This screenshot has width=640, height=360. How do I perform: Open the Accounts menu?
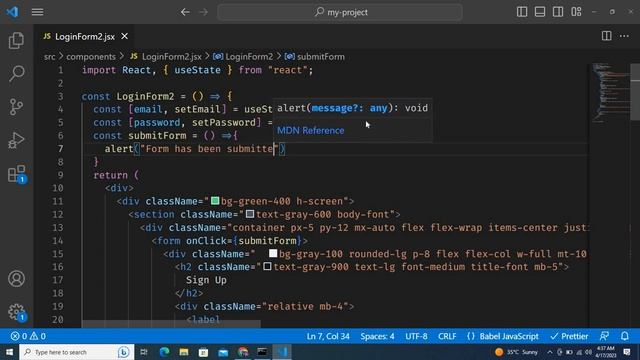[x=16, y=279]
